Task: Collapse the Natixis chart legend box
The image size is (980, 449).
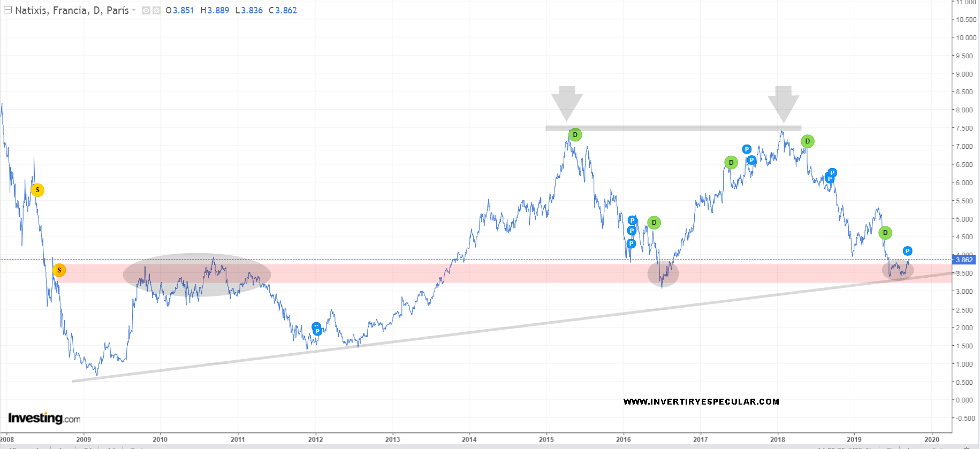Action: coord(8,10)
